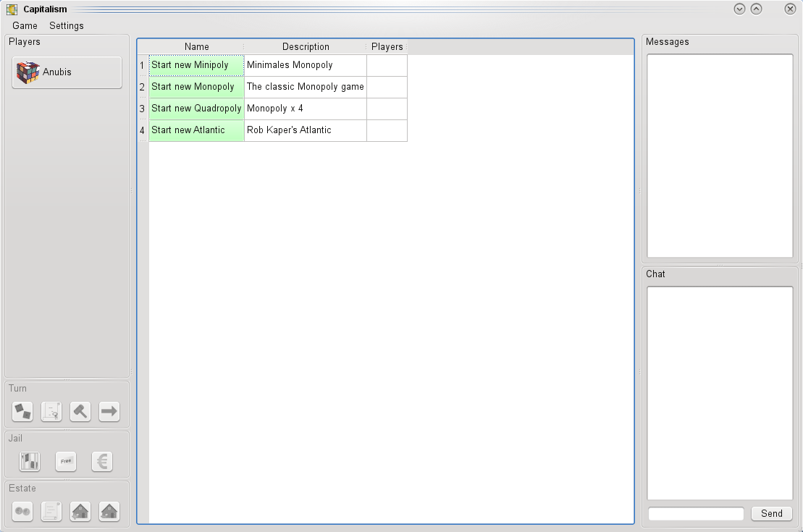This screenshot has height=532, width=803.
Task: End the turn with the arrow icon
Action: [x=109, y=411]
